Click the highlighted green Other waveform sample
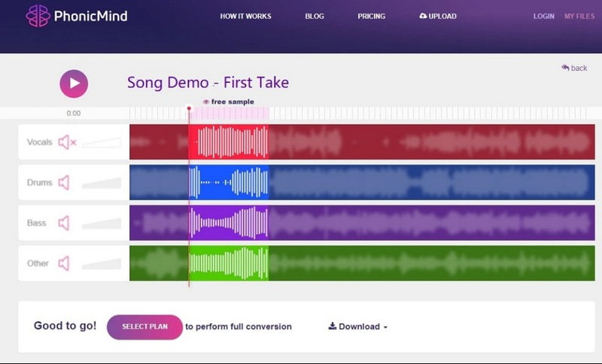This screenshot has height=364, width=602. [x=229, y=263]
